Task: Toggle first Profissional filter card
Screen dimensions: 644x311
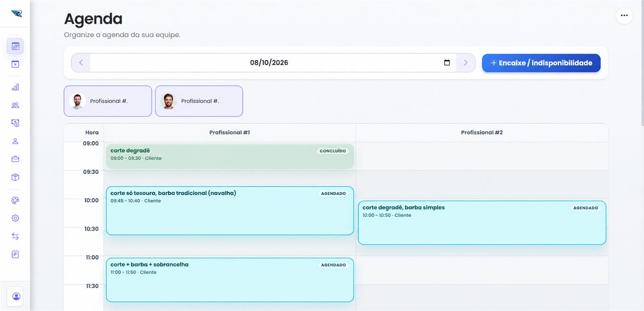Action: [108, 101]
